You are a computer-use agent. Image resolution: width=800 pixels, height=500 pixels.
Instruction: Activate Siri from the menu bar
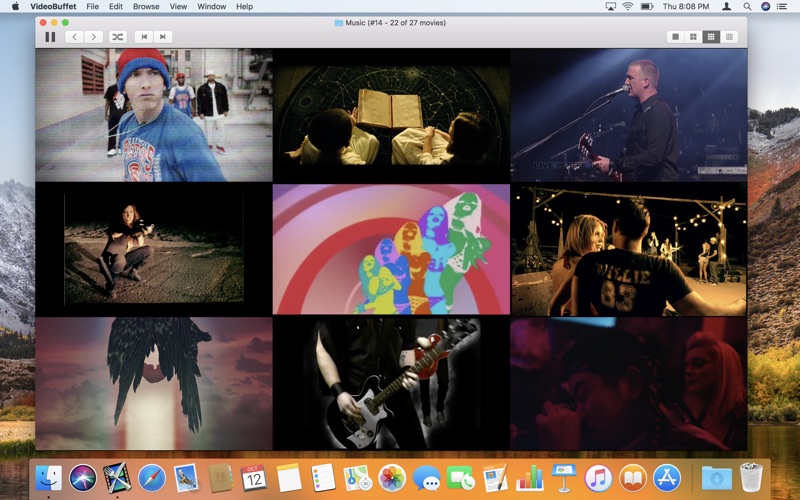coord(765,7)
